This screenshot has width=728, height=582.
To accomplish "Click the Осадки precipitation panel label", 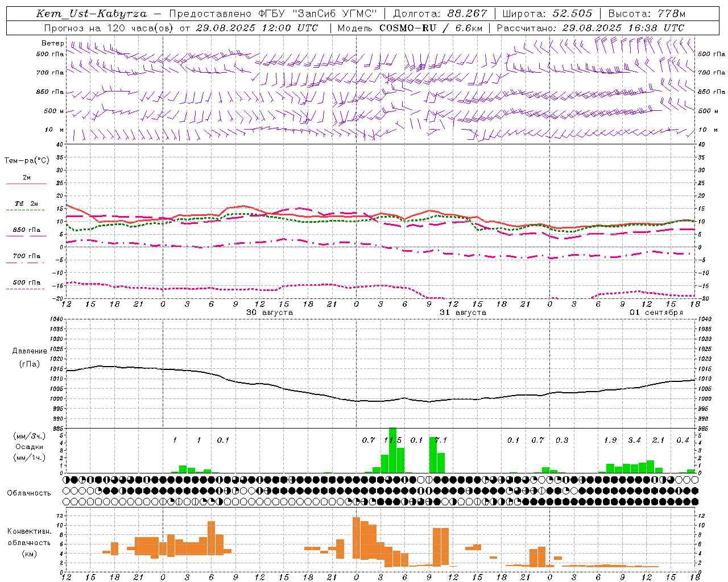I will coord(29,447).
